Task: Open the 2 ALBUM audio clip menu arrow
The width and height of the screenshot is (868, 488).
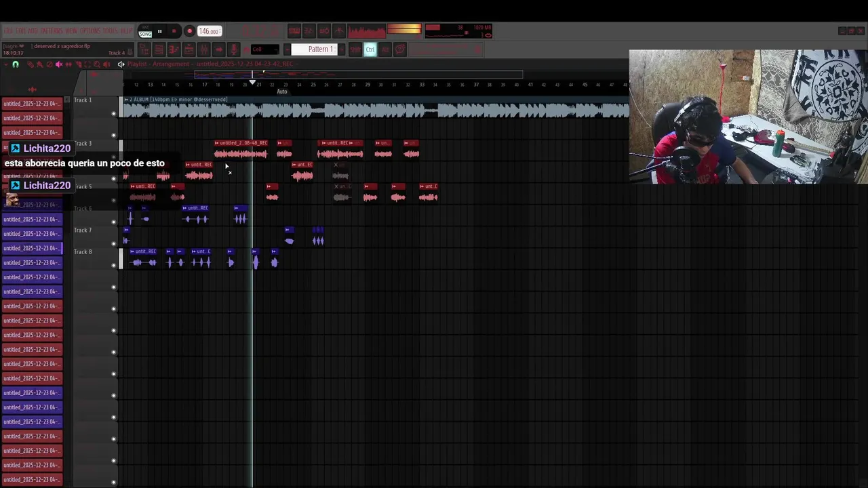Action: click(126, 100)
